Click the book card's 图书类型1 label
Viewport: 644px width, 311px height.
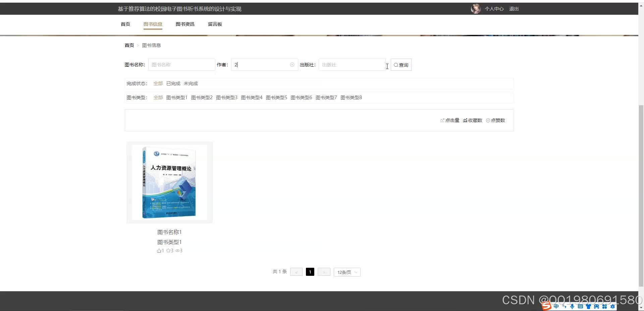tap(169, 242)
